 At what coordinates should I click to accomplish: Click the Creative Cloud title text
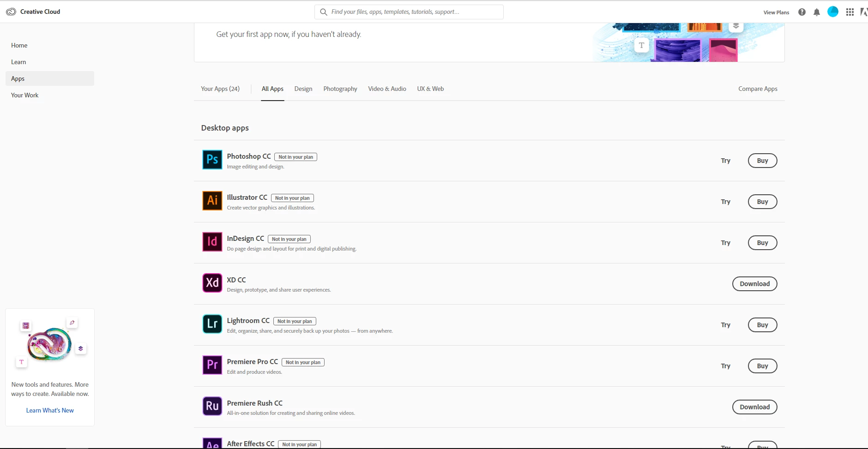pyautogui.click(x=40, y=12)
